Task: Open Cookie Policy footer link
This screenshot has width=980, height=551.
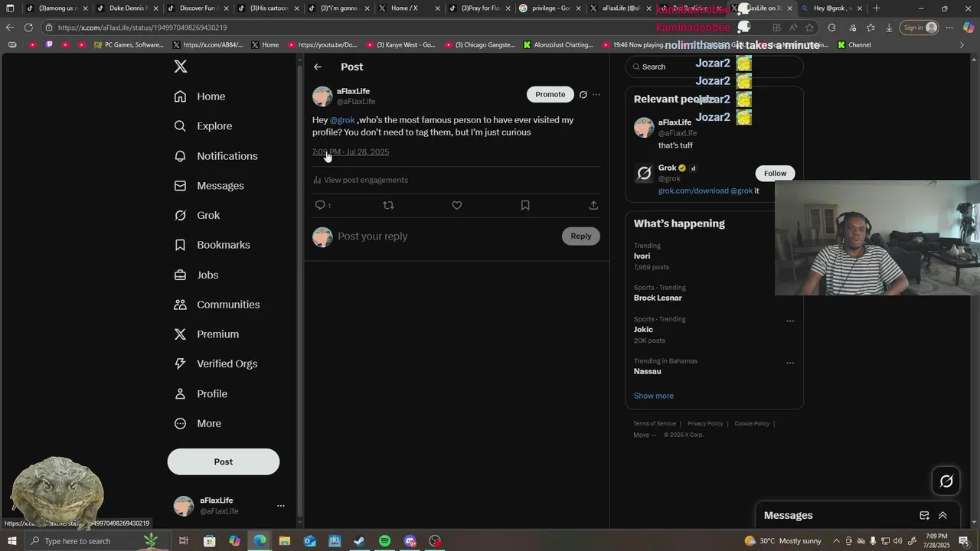Action: point(752,423)
